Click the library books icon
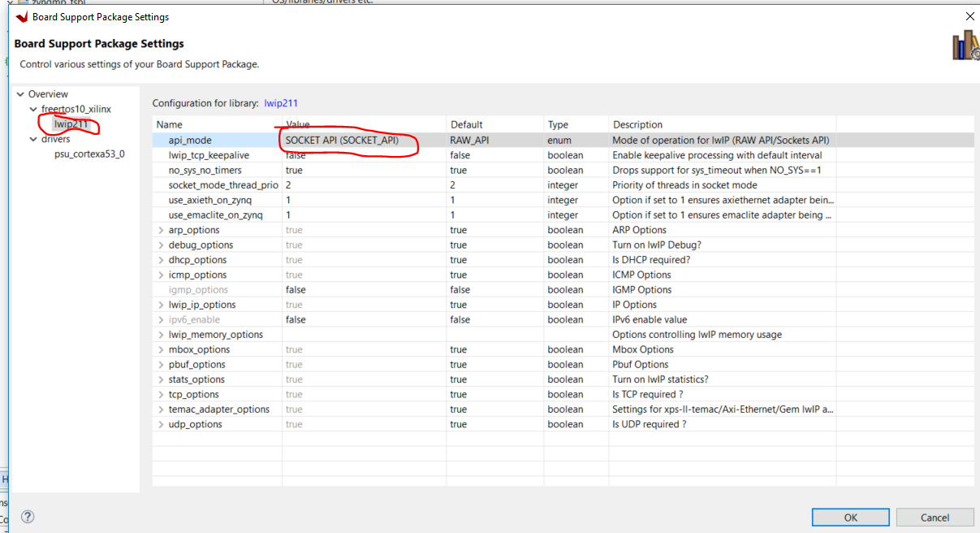The width and height of the screenshot is (980, 533). tap(965, 45)
